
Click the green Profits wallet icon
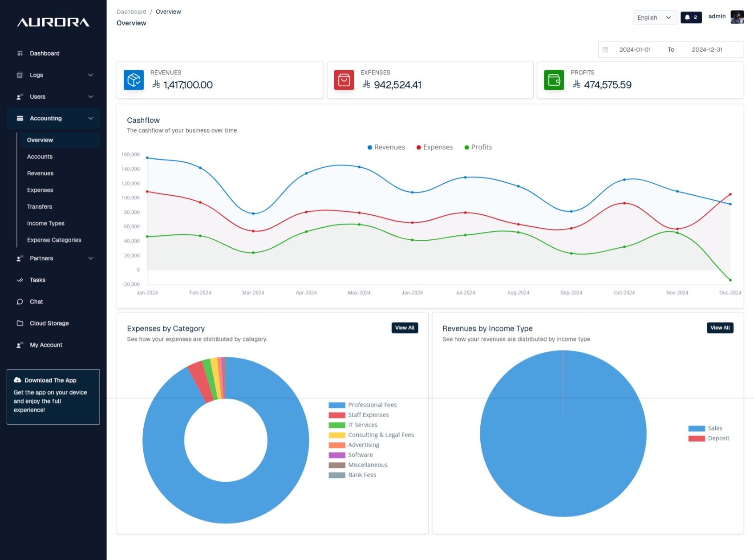[554, 80]
